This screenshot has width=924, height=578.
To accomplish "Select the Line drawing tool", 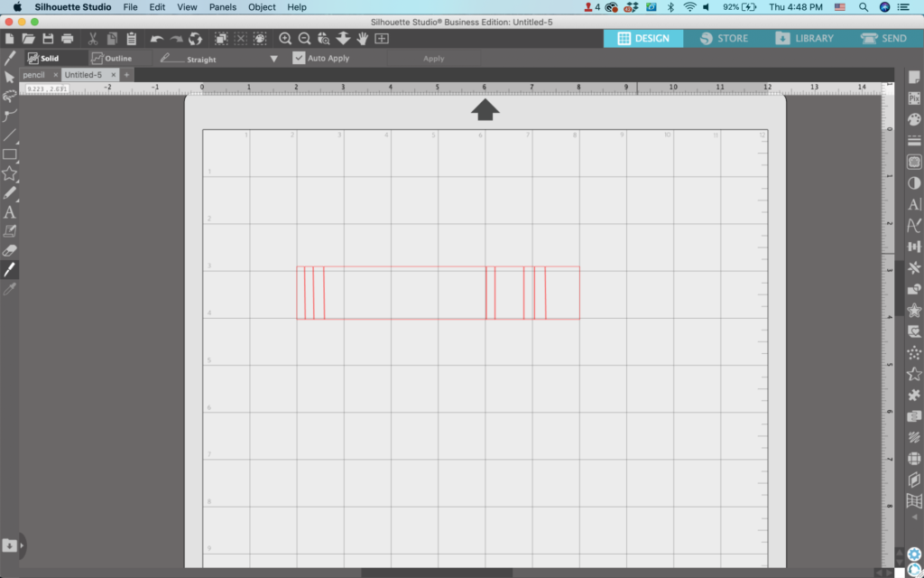I will tap(9, 135).
